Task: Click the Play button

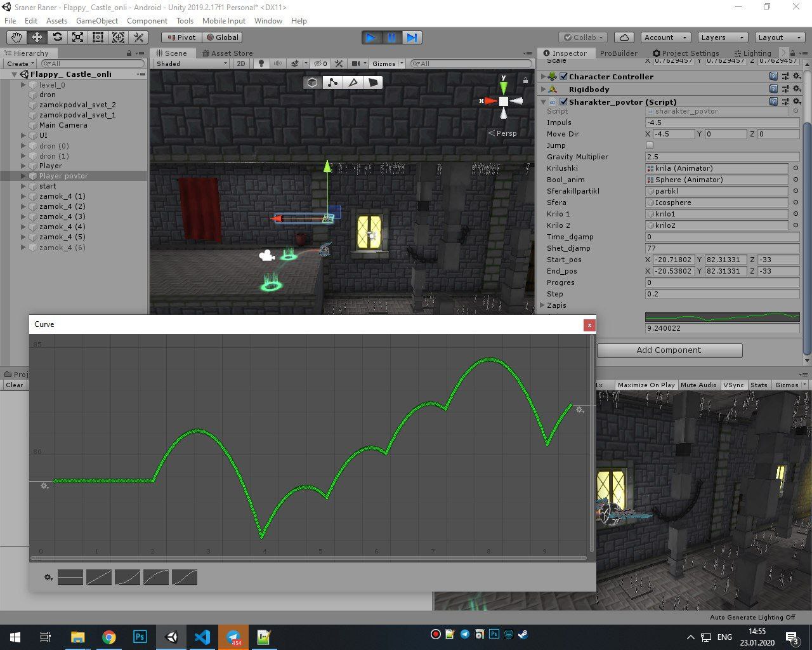Action: tap(371, 37)
